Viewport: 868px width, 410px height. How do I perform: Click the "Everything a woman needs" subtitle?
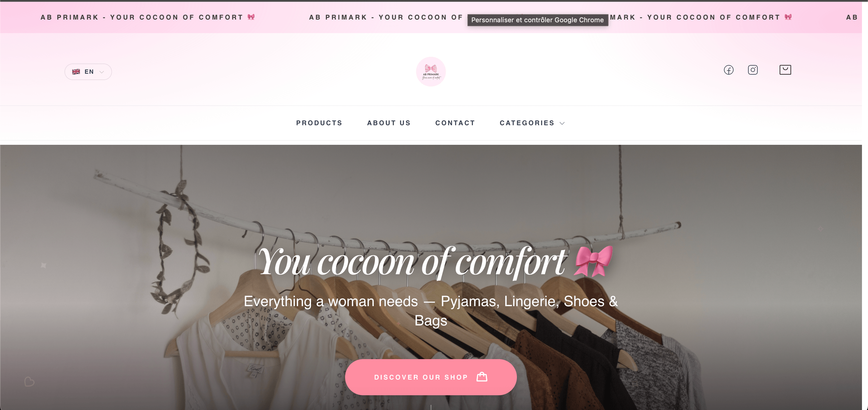431,310
